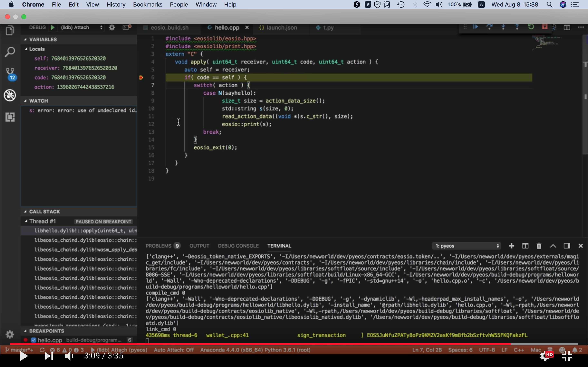This screenshot has width=588, height=367.
Task: Collapse the VARIABLES section
Action: tap(43, 39)
